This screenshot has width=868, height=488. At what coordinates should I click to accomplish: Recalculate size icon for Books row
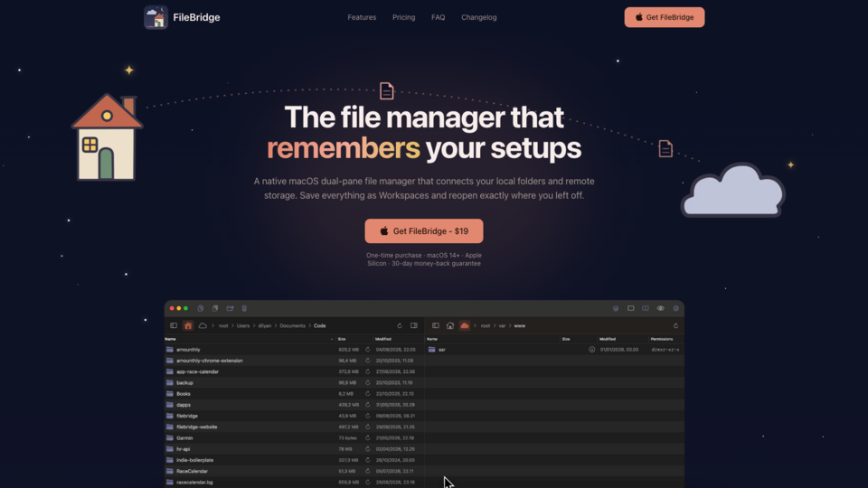click(x=368, y=393)
